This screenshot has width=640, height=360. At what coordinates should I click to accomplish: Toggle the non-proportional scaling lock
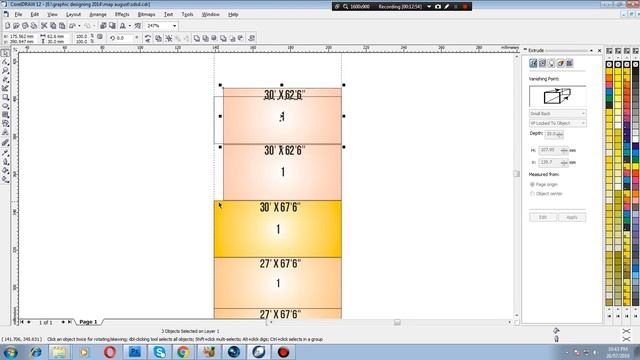pyautogui.click(x=100, y=37)
